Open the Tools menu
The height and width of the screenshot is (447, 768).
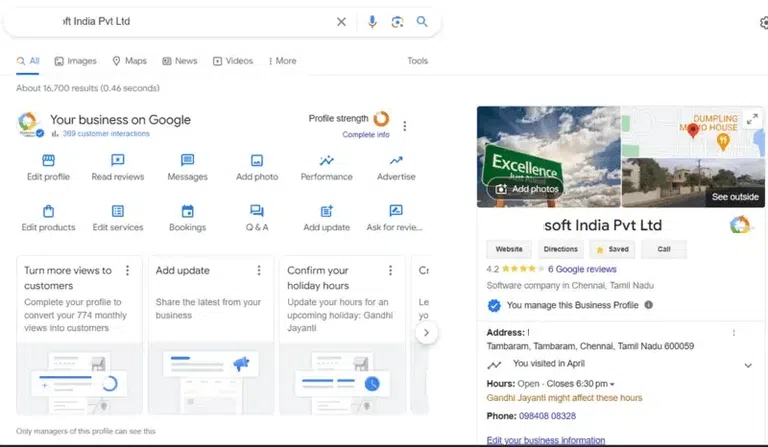[417, 61]
